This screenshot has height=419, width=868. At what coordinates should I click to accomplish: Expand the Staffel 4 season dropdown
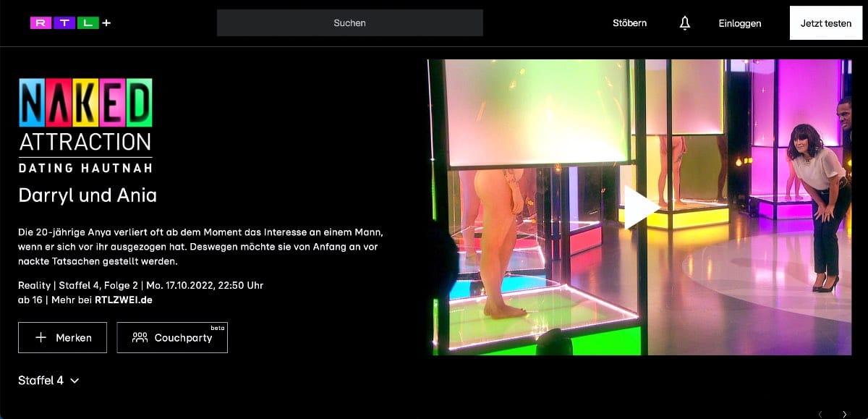pos(48,380)
